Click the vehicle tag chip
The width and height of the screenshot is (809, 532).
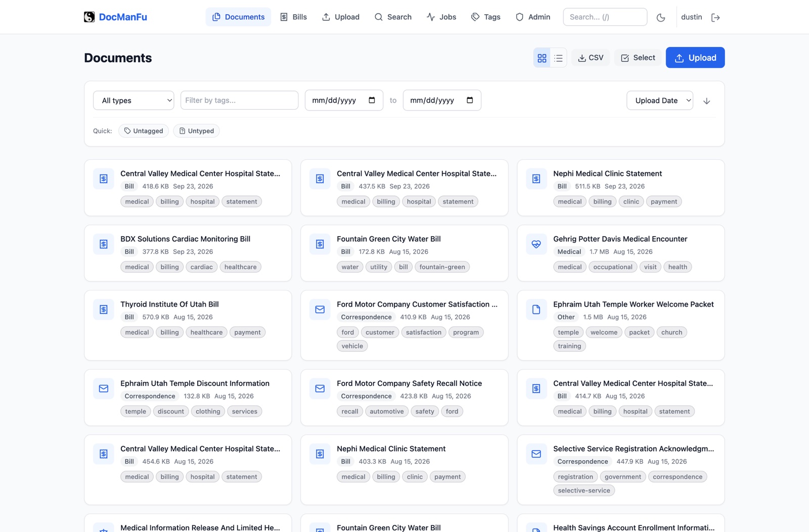352,346
